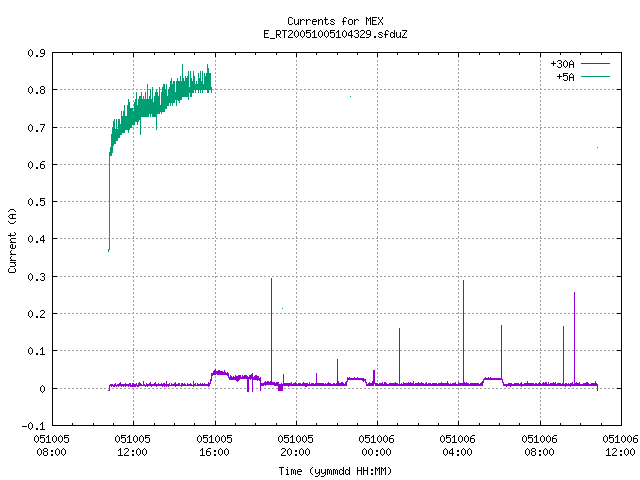Click the green +5A legend line sample
The width and height of the screenshot is (640, 480).
coord(595,76)
